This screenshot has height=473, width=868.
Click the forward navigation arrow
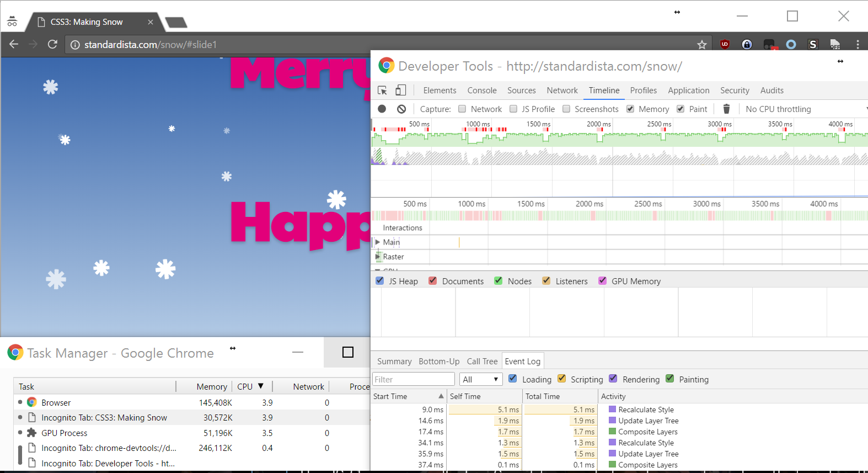tap(33, 44)
